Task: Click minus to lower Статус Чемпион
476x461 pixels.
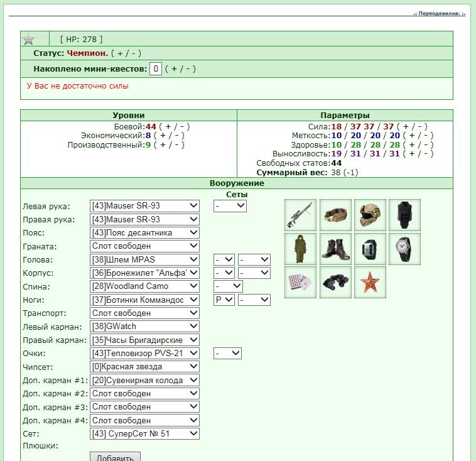Action: point(134,53)
